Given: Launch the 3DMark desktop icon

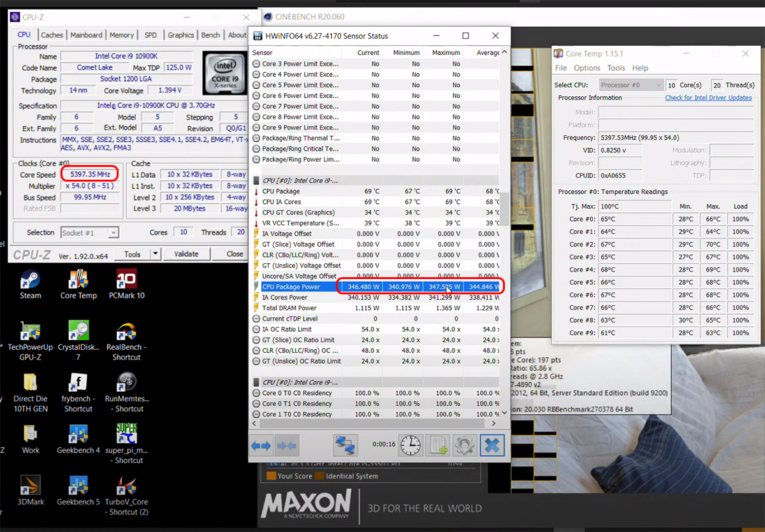Looking at the screenshot, I should (31, 491).
